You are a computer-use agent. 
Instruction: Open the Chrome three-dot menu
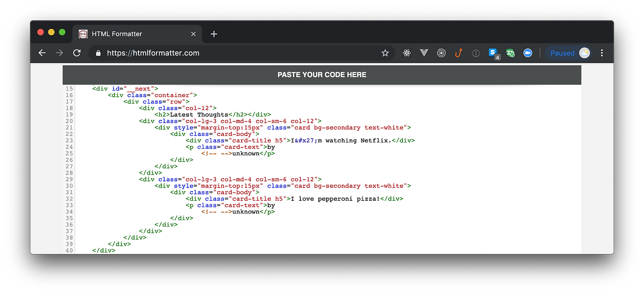coord(602,53)
